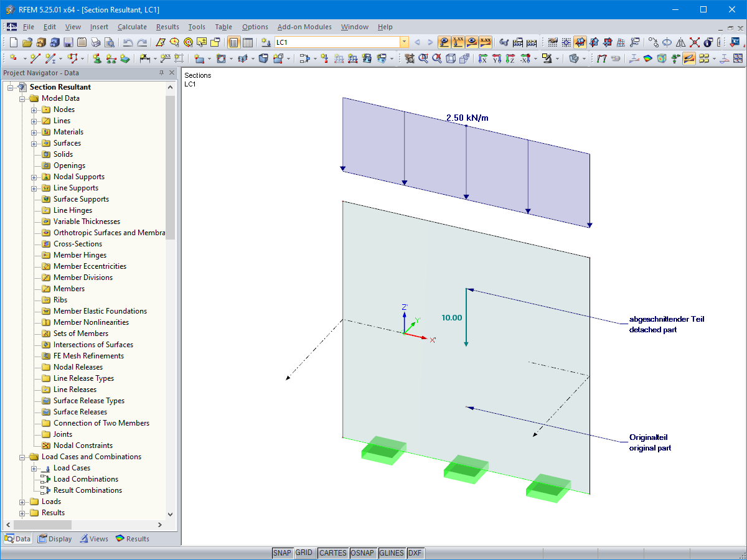The image size is (747, 560).
Task: Toggle SNAP mode in the status bar
Action: tap(283, 553)
